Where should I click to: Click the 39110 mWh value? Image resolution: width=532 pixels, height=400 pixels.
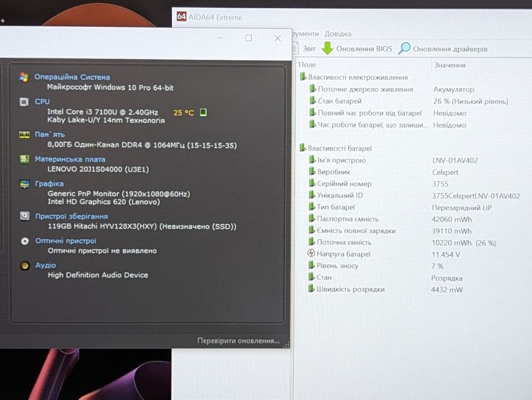click(452, 231)
